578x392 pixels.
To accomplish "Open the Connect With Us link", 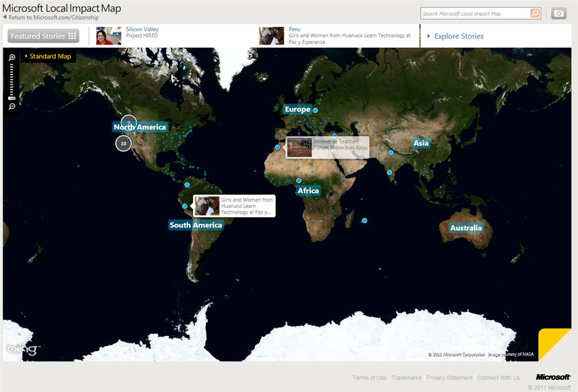I will (x=498, y=378).
